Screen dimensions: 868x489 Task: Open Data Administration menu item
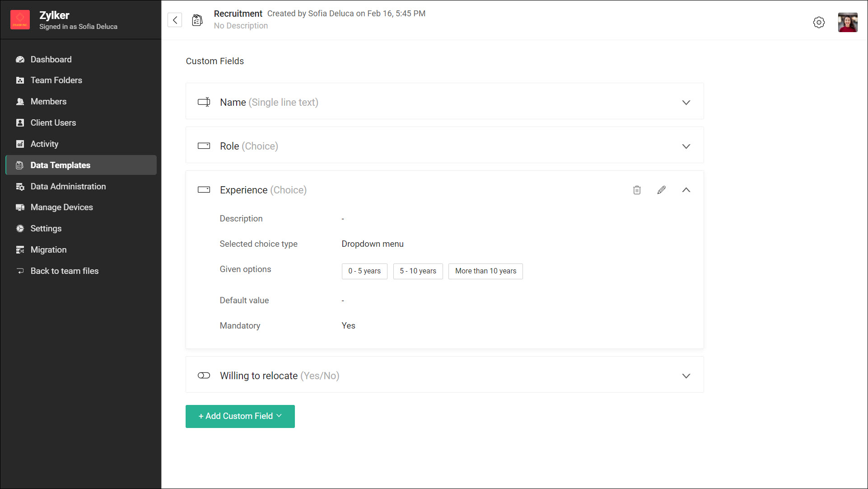coord(68,186)
